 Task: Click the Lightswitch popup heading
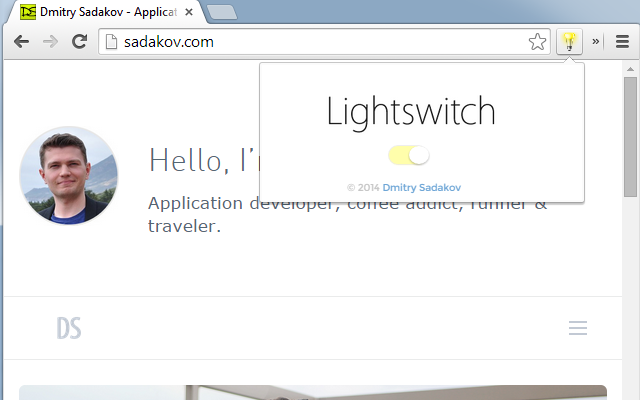(x=411, y=112)
